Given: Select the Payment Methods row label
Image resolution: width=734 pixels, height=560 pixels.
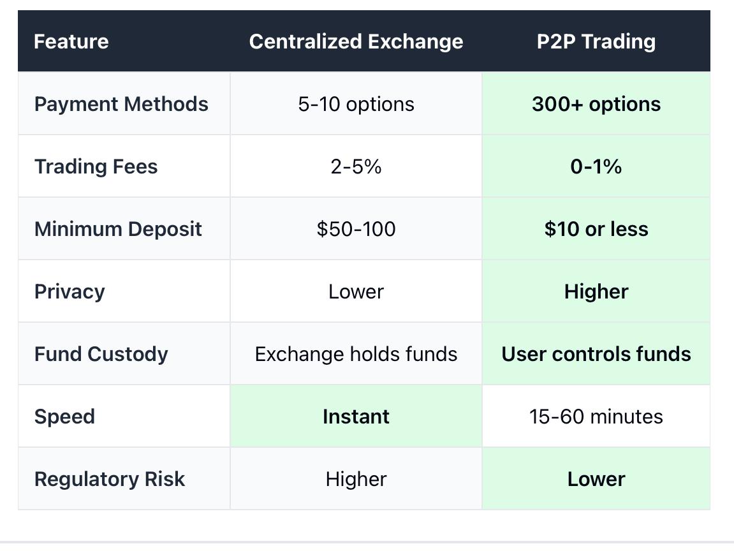Looking at the screenshot, I should (x=121, y=104).
